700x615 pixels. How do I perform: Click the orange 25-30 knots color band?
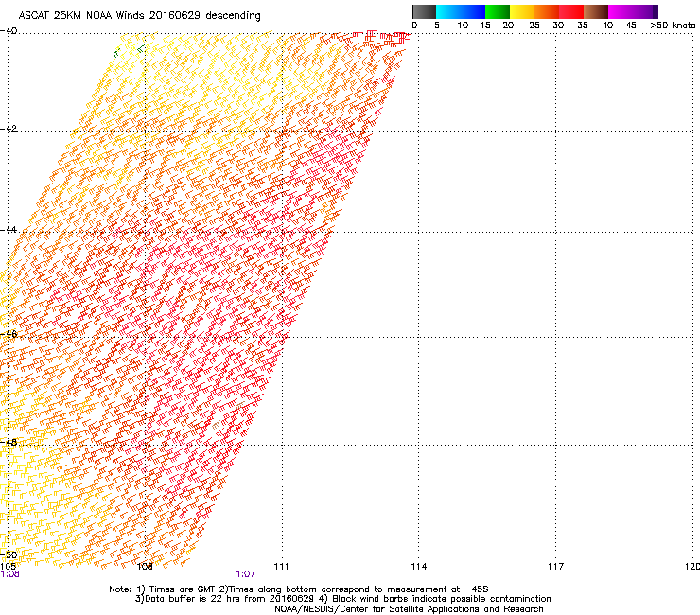(547, 11)
